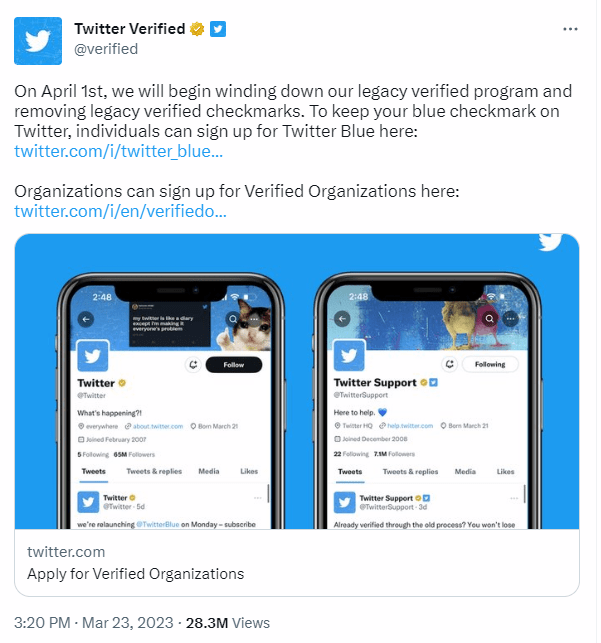The width and height of the screenshot is (601, 643).
Task: Click the blue square affiliation badge
Action: tap(218, 29)
